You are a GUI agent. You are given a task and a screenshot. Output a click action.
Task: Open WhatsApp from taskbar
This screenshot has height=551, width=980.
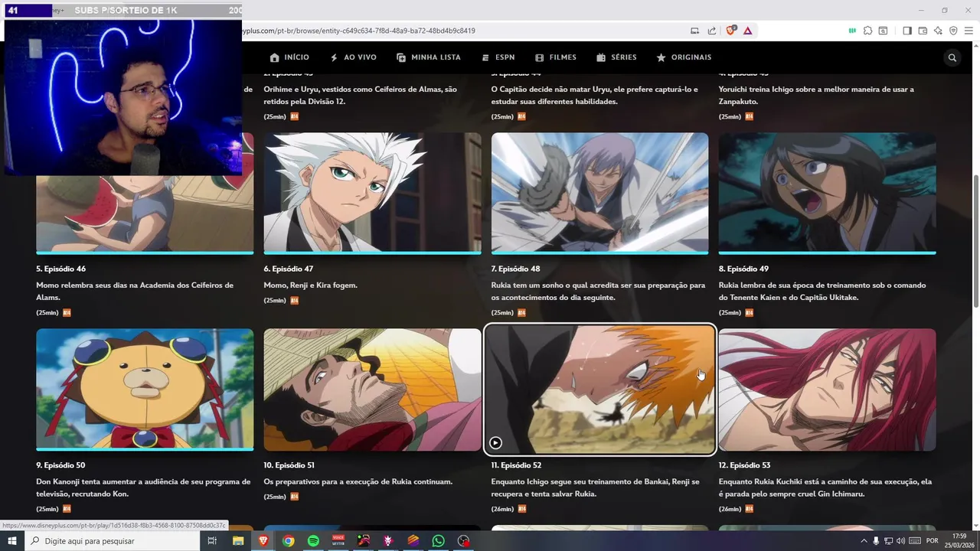(438, 541)
